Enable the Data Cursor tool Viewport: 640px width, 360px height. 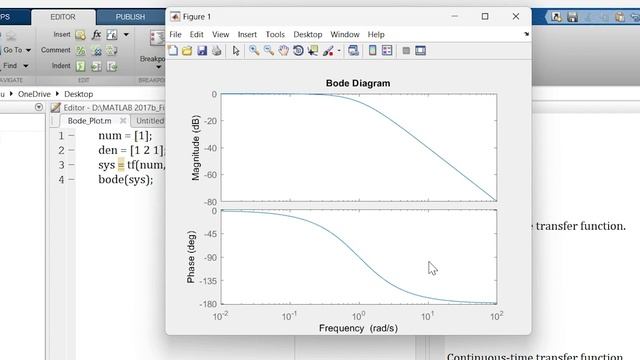[313, 51]
